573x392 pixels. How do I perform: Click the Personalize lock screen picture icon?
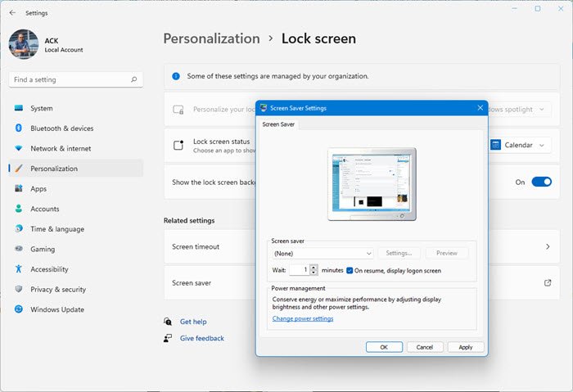point(178,110)
